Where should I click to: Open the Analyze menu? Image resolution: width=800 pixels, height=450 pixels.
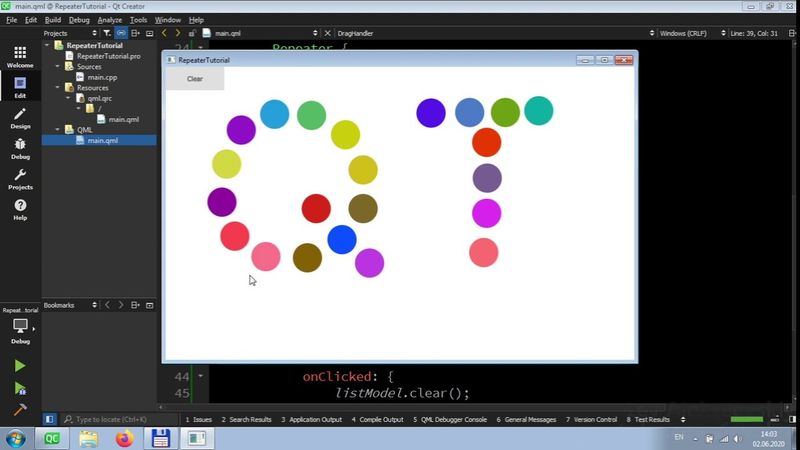pos(109,20)
